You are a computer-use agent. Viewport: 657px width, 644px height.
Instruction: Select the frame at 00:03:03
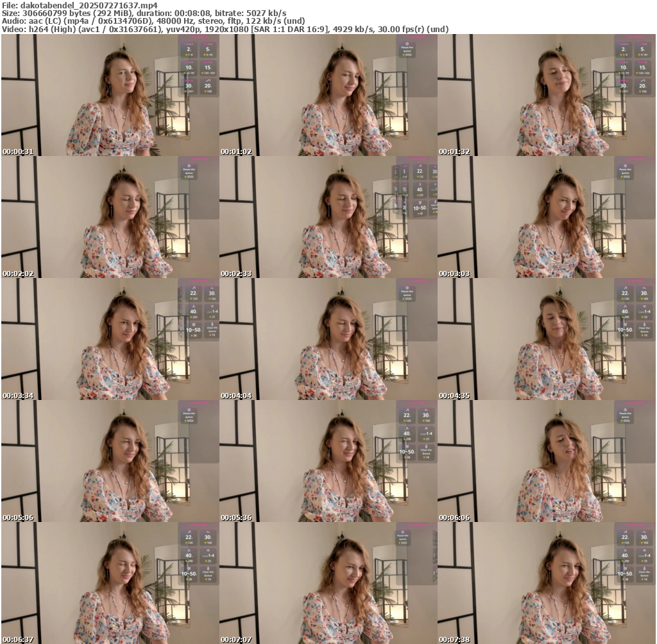547,217
